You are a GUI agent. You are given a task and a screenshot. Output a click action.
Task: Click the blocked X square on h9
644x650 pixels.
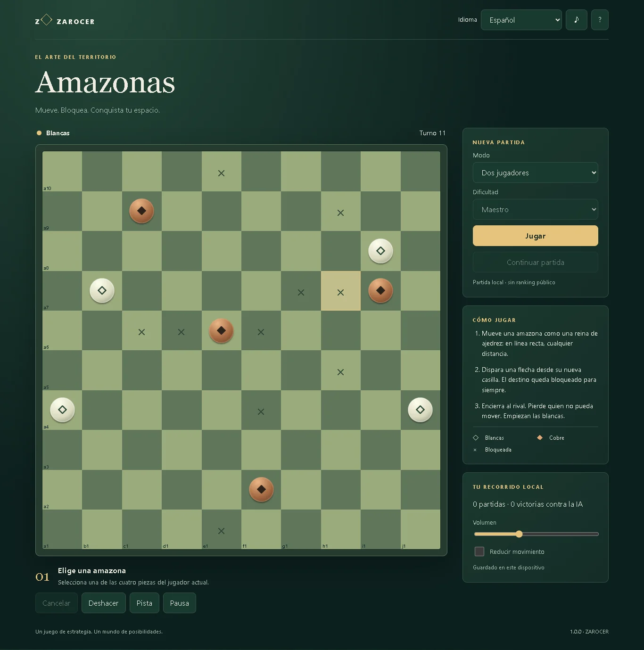340,211
